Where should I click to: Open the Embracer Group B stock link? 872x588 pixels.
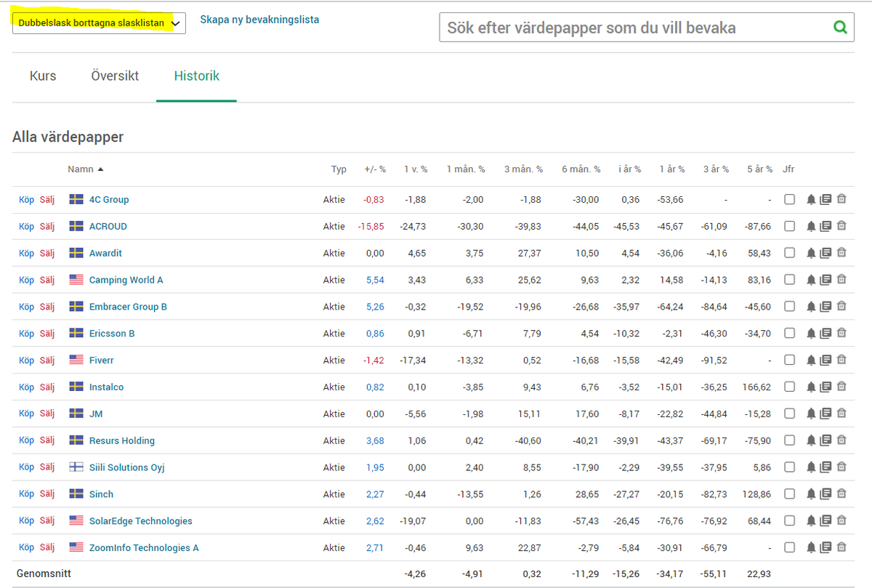128,307
